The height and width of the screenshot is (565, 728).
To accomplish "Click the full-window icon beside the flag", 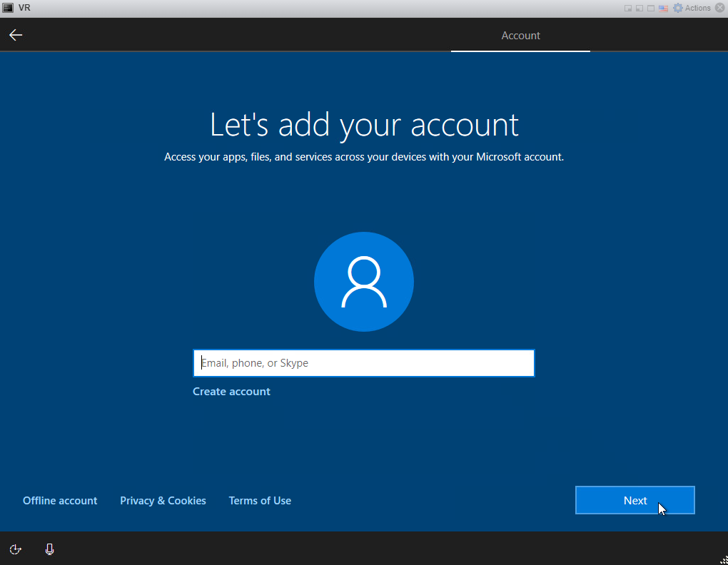I will pyautogui.click(x=651, y=9).
